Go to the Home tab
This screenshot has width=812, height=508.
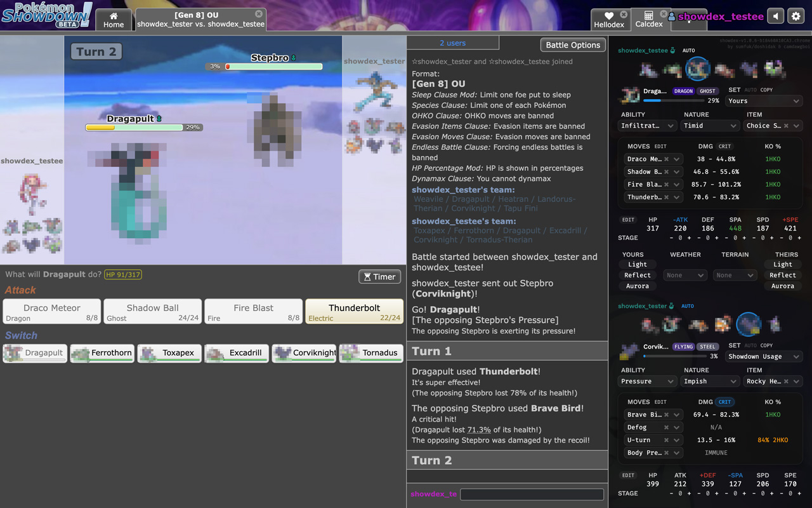pos(114,20)
